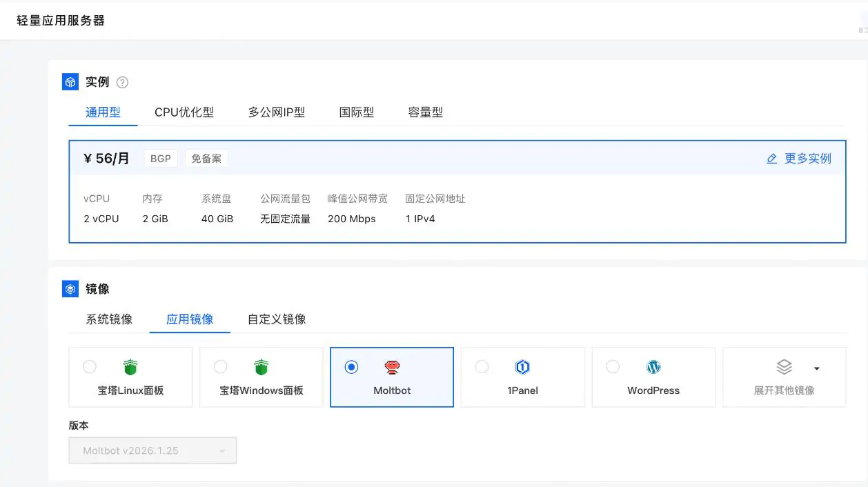Click the 宝塔Linux面板 green logo icon
The image size is (868, 487).
pos(130,366)
